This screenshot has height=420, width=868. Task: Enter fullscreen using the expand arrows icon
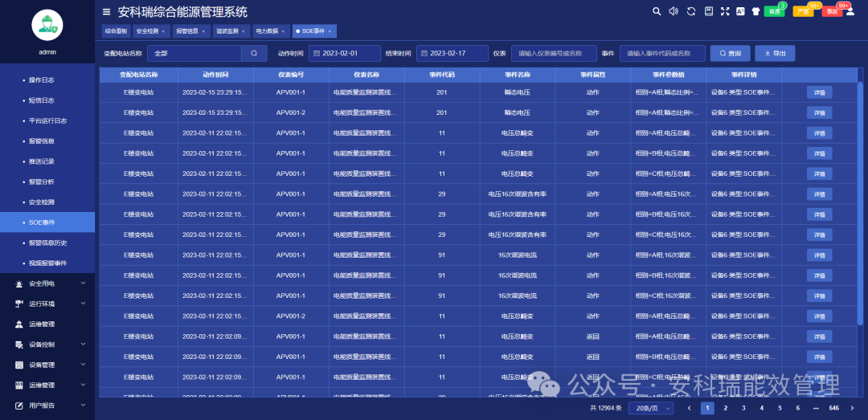pos(725,11)
